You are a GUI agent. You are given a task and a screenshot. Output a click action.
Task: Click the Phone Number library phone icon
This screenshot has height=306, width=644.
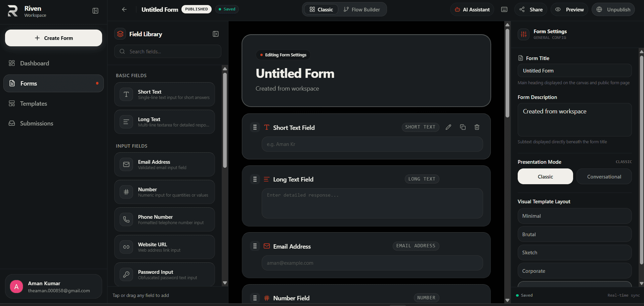point(126,219)
